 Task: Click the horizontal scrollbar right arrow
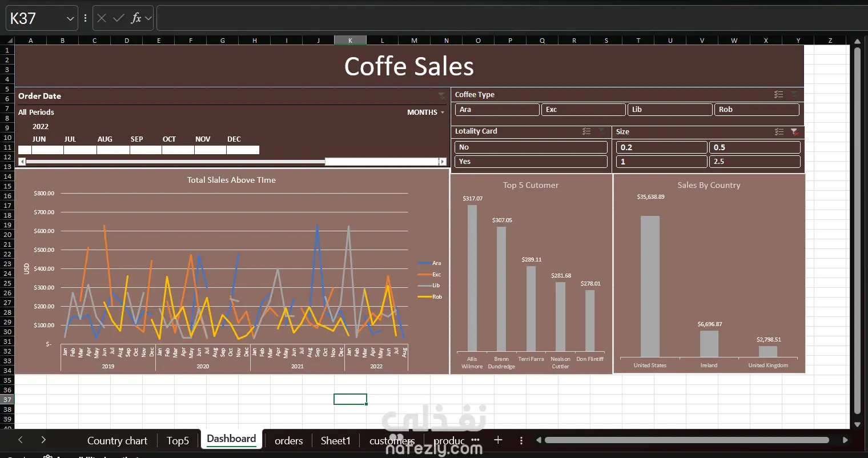click(x=845, y=440)
